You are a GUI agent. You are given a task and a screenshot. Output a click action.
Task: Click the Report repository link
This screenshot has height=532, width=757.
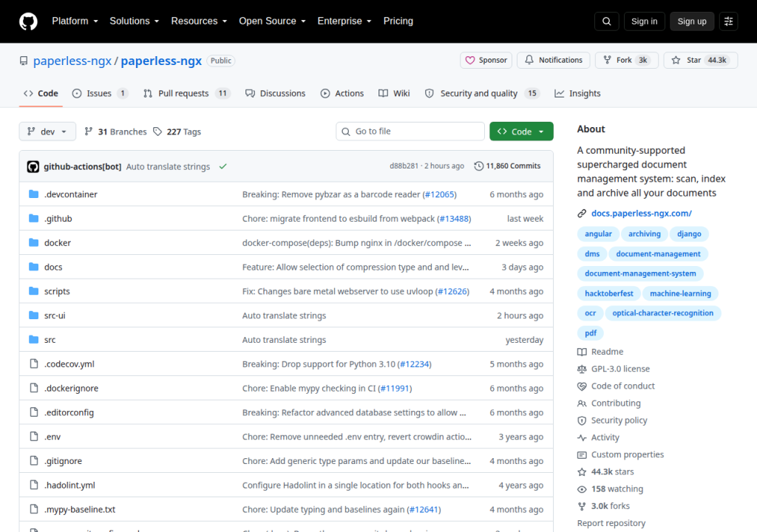611,523
